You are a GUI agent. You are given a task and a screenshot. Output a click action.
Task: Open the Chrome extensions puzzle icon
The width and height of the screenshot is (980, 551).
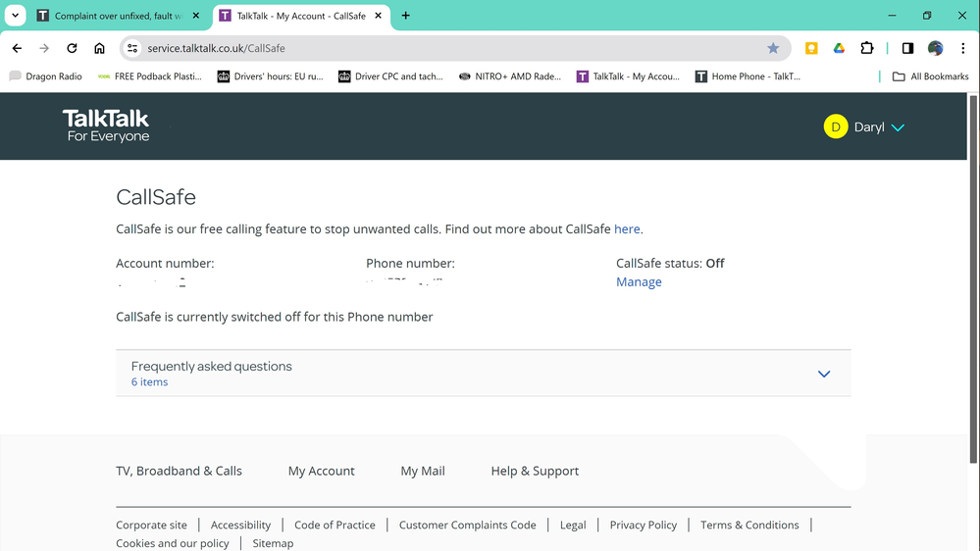866,48
